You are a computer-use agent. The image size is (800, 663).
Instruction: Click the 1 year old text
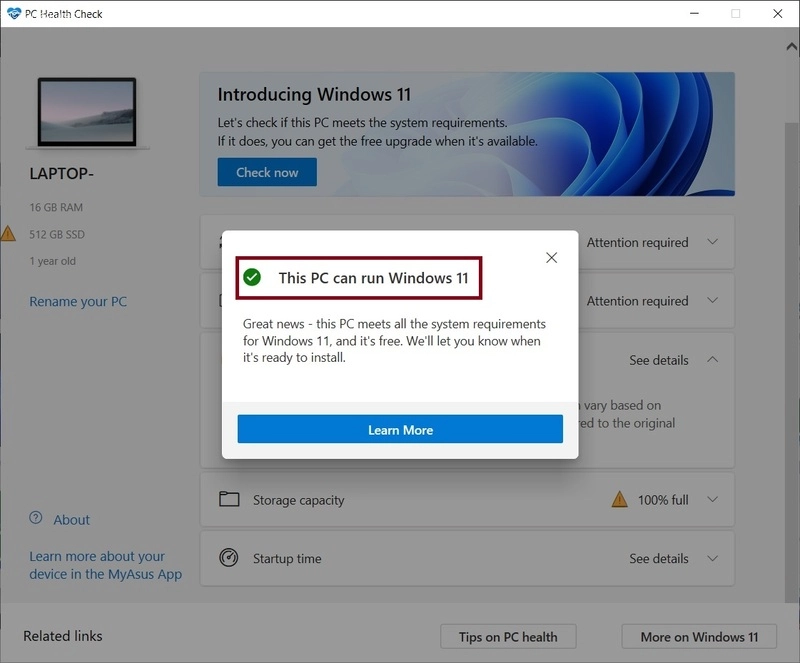click(x=53, y=261)
